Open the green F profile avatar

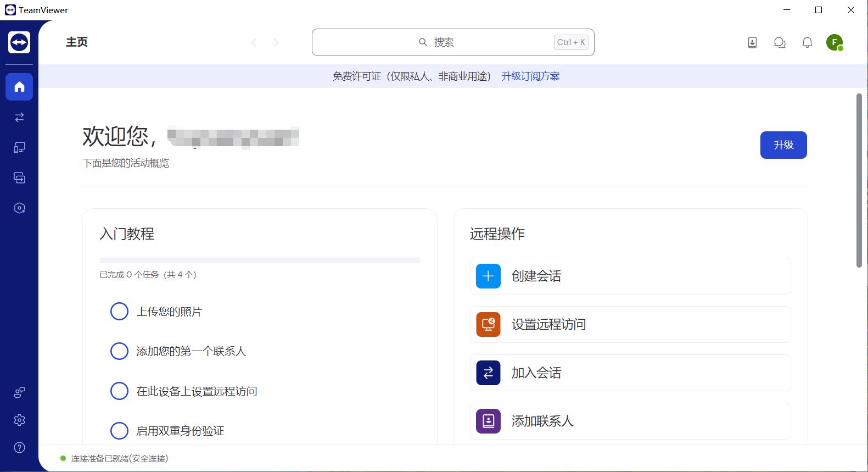(x=835, y=42)
